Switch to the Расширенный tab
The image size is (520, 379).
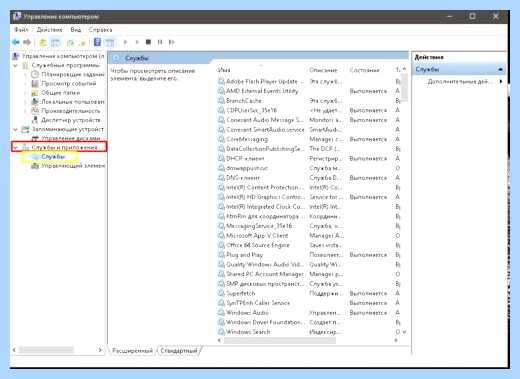(x=132, y=351)
